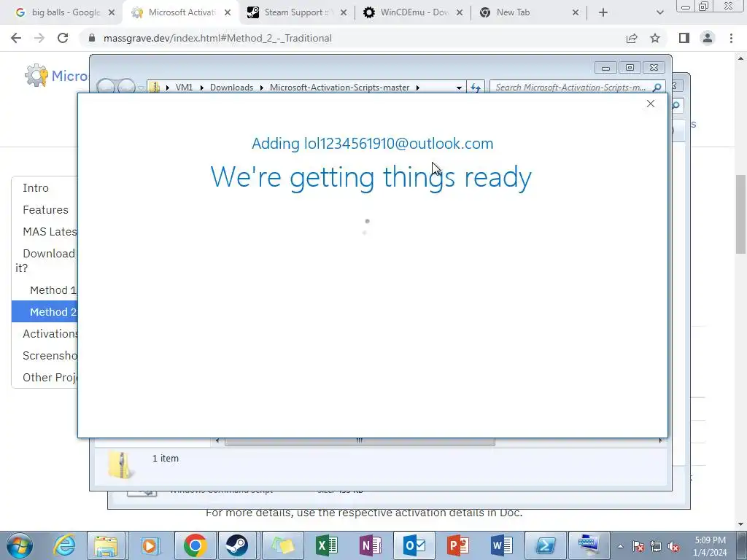Share this page icon in Chrome
This screenshot has height=560, width=747.
pyautogui.click(x=632, y=38)
